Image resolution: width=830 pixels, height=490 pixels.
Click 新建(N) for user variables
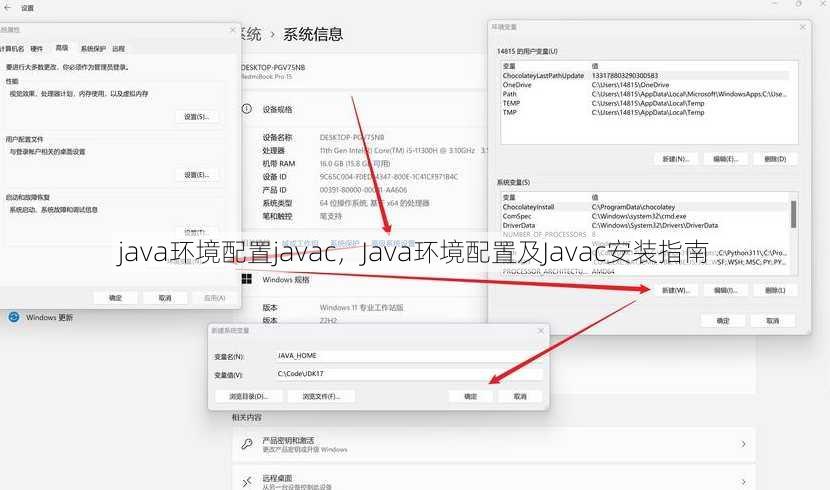(676, 159)
